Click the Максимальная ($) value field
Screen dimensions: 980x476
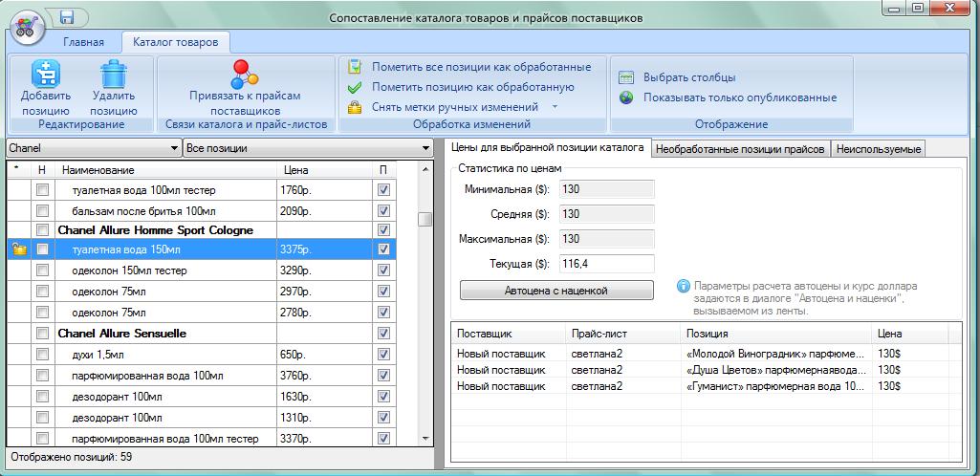(606, 239)
